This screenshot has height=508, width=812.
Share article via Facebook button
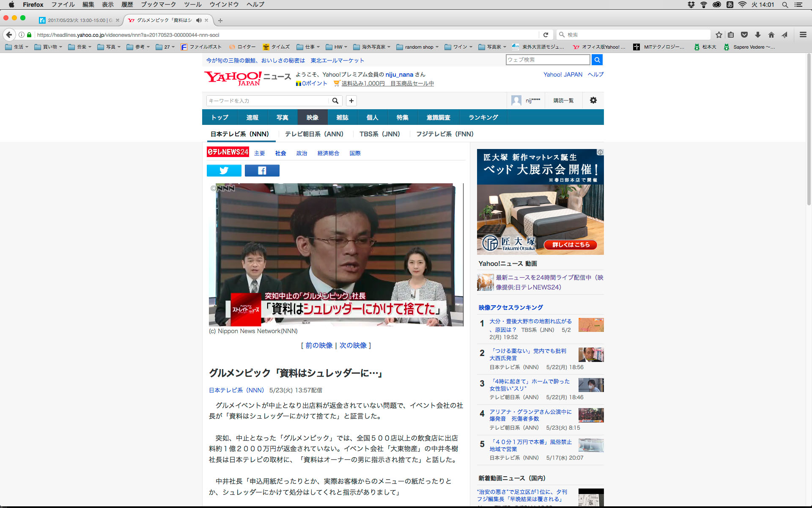point(262,171)
